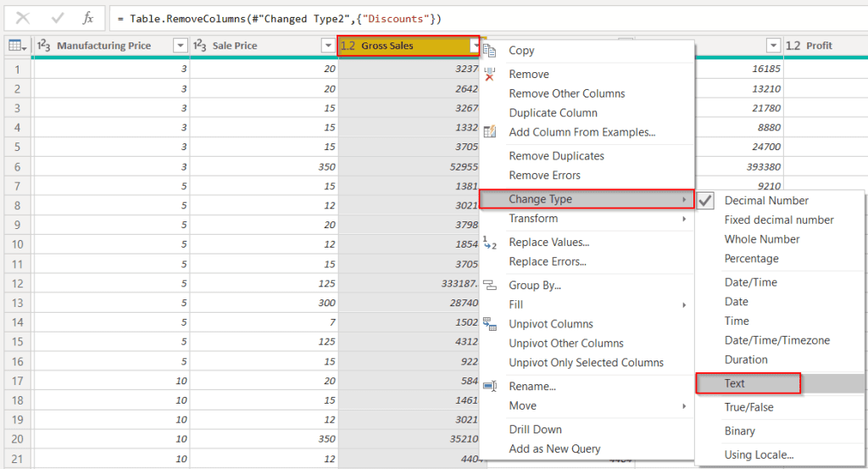868x469 pixels.
Task: Choose Copy from the context menu
Action: click(x=521, y=50)
